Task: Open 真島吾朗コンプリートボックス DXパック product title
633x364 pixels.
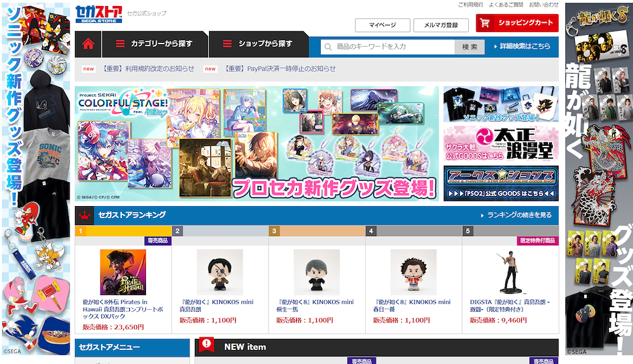Action: tap(123, 309)
